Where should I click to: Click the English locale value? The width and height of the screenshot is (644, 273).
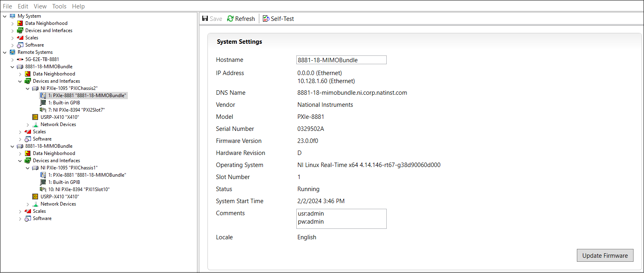(x=307, y=237)
